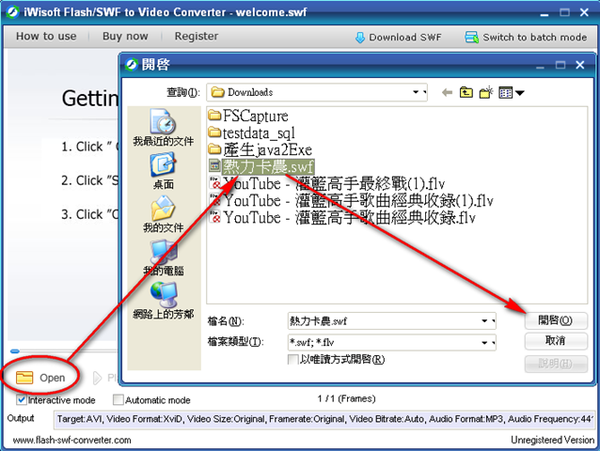
Task: Select the FSCapture folder
Action: click(x=248, y=116)
